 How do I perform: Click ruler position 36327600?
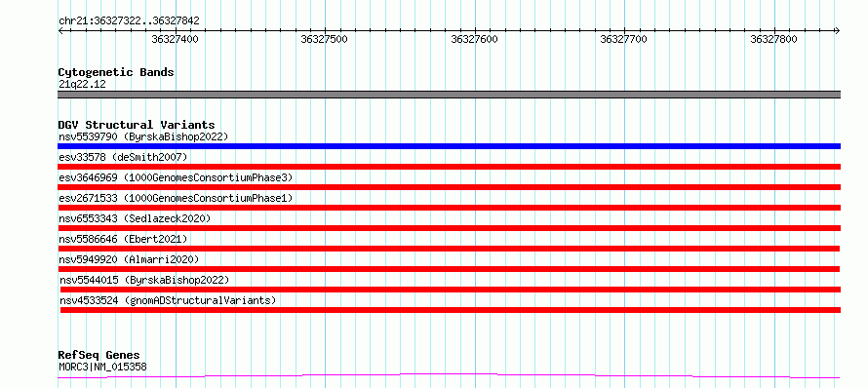point(474,39)
